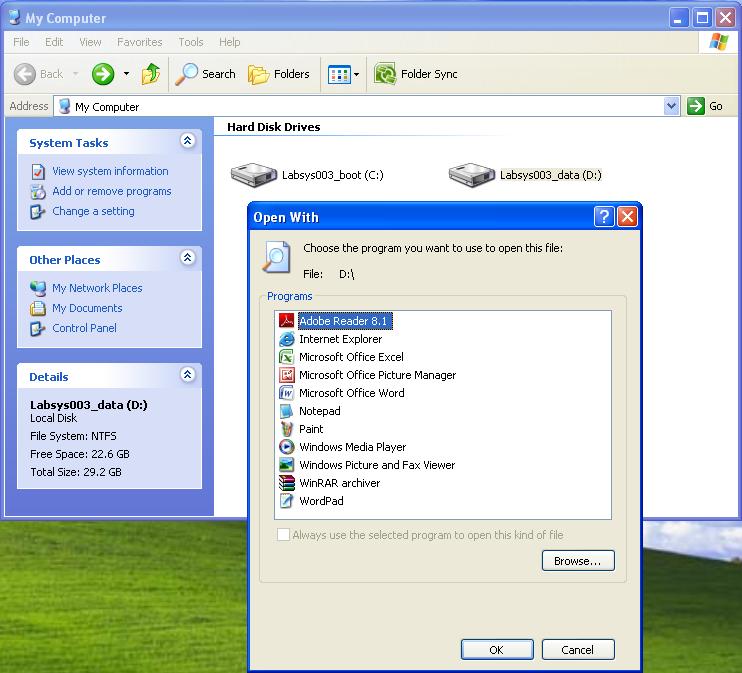This screenshot has height=673, width=742.
Task: Click the My Network Places icon
Action: coord(38,288)
